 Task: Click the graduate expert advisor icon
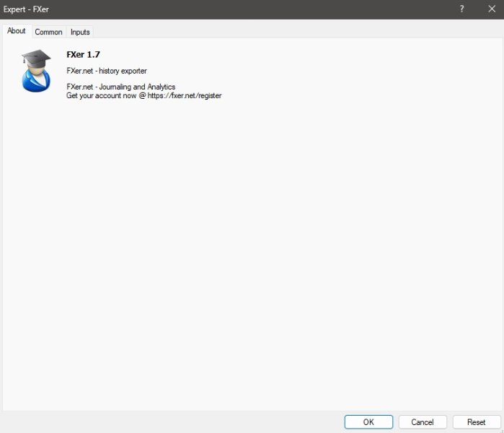click(x=36, y=71)
